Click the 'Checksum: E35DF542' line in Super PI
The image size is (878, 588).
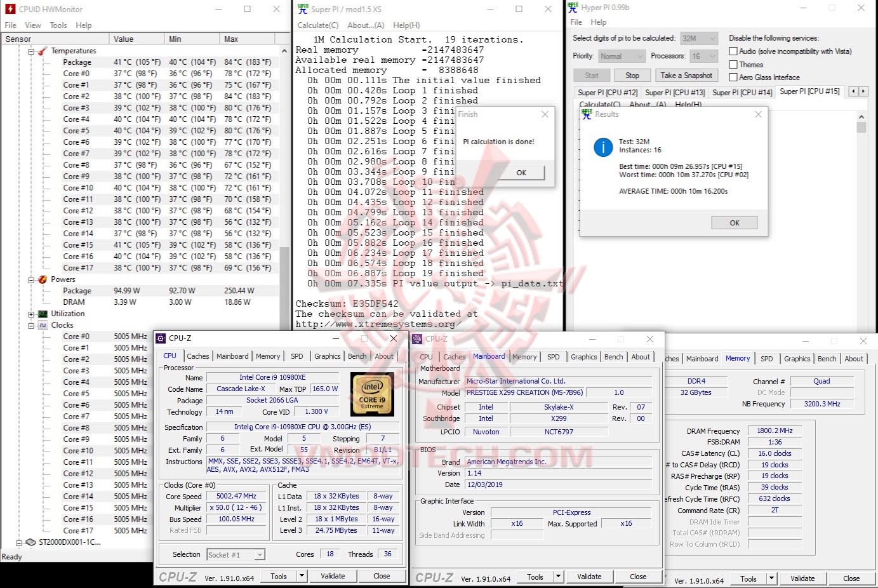click(x=347, y=304)
